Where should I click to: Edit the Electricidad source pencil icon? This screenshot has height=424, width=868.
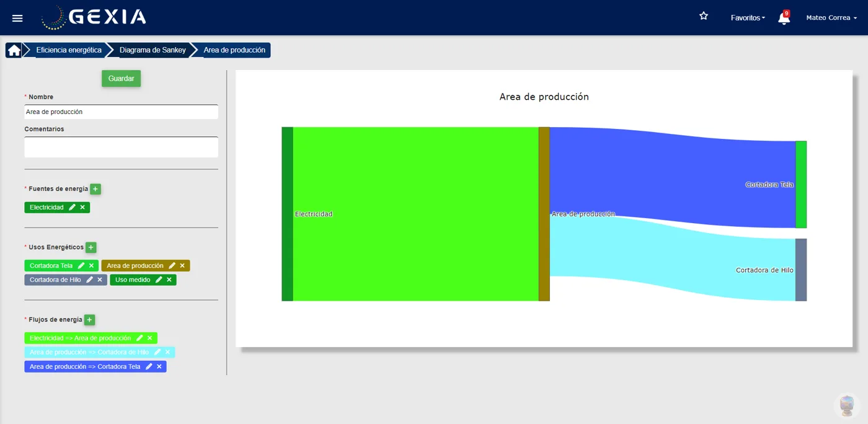point(72,207)
